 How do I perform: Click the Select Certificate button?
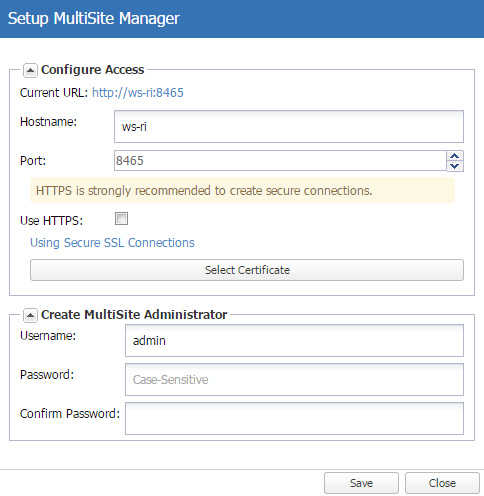click(247, 270)
